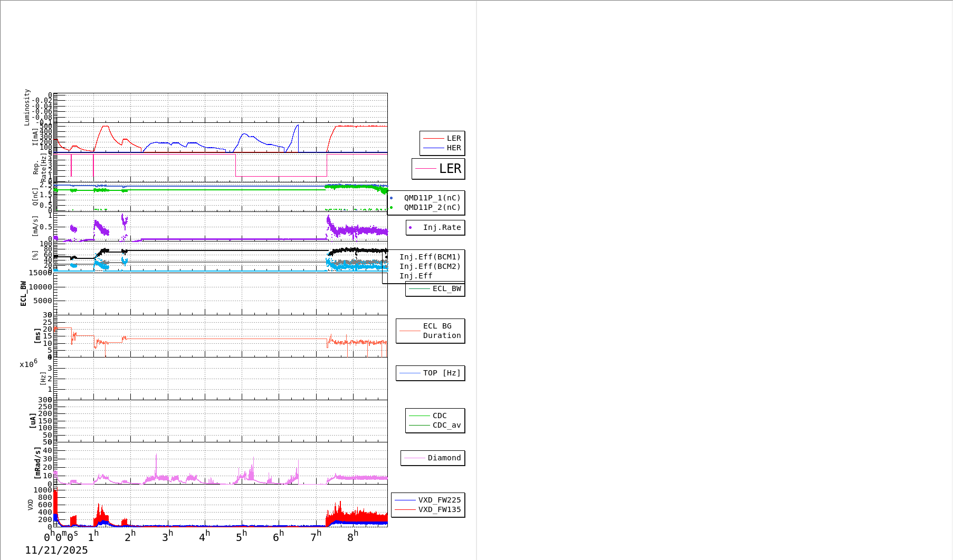
Task: Click the CDC_av legend entry
Action: 446,426
